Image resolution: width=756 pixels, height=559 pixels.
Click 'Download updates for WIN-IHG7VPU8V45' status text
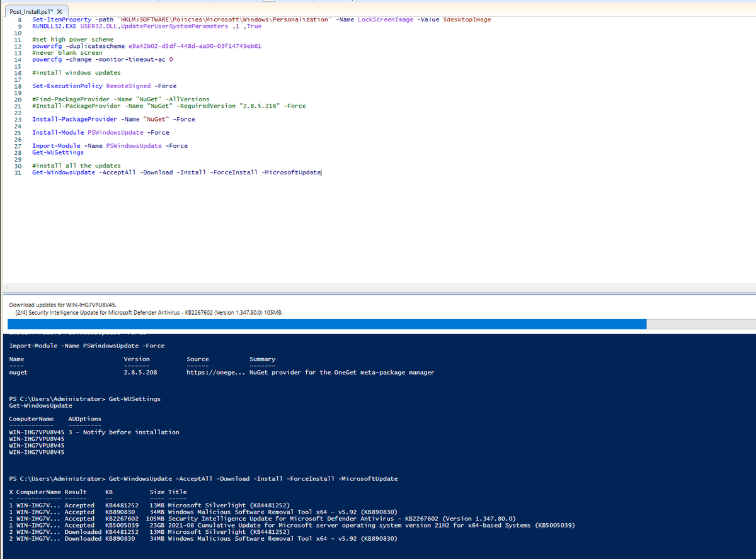[62, 305]
